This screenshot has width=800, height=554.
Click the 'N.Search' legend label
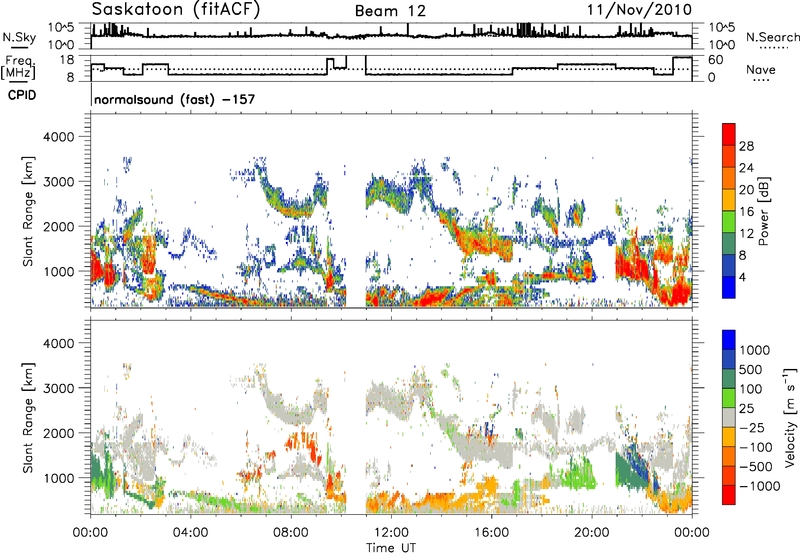(772, 37)
